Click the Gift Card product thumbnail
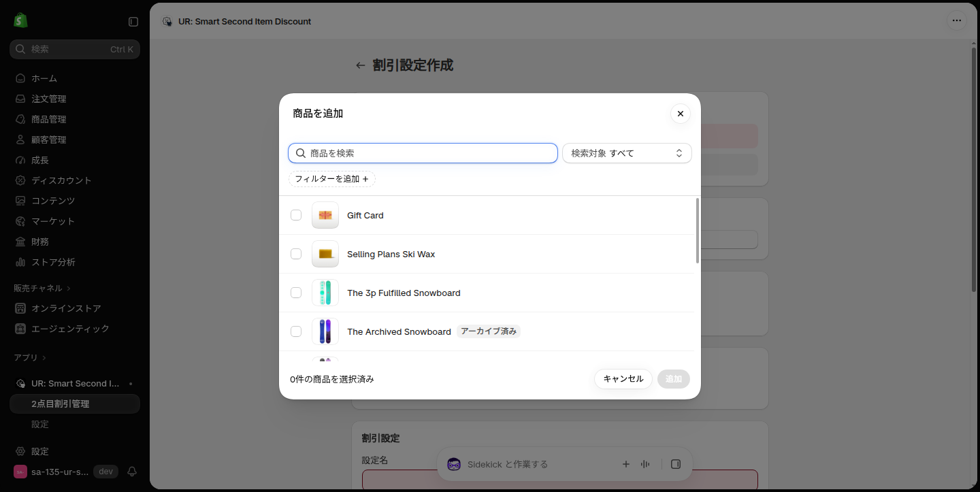The height and width of the screenshot is (492, 980). pyautogui.click(x=325, y=215)
